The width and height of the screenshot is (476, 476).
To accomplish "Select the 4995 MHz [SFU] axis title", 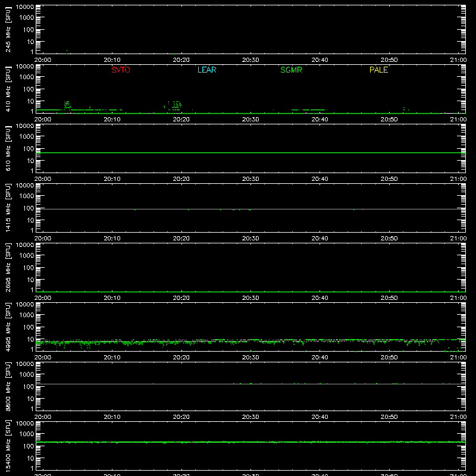I will (x=8, y=327).
